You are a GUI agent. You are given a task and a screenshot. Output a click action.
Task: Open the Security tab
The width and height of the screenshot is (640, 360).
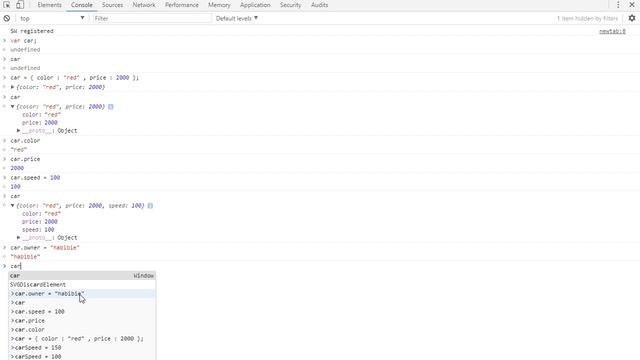coord(291,5)
